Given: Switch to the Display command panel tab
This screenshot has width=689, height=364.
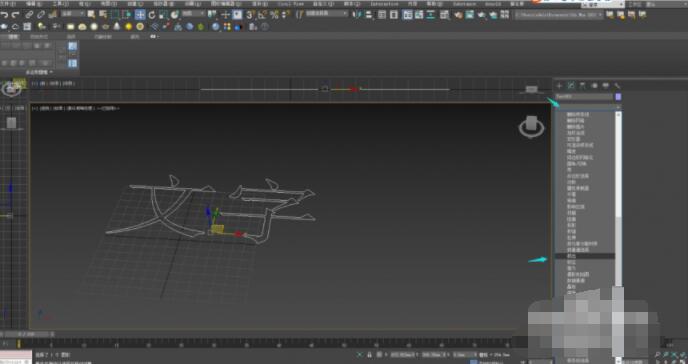Looking at the screenshot, I should (x=606, y=86).
